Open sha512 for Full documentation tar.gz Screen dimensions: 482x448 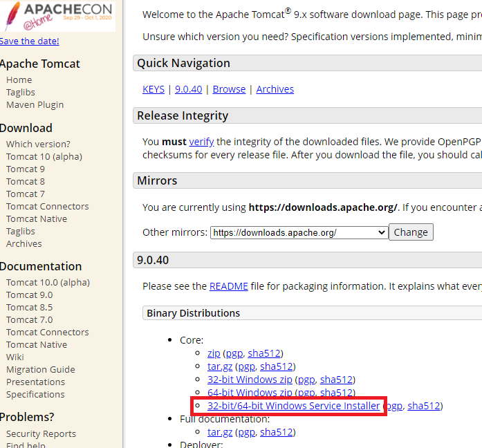pos(277,432)
